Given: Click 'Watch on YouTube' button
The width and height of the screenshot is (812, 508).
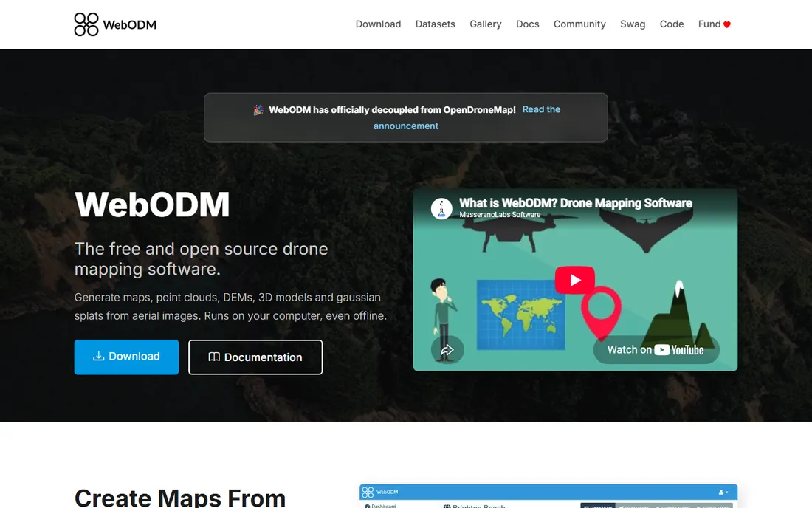Looking at the screenshot, I should 656,350.
